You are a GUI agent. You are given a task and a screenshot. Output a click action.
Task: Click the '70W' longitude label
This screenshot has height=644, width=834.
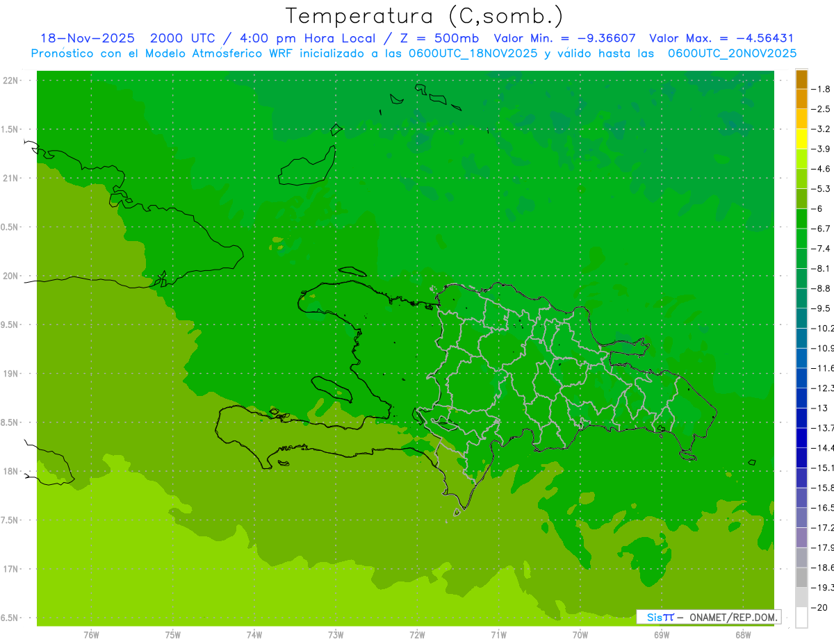580,634
